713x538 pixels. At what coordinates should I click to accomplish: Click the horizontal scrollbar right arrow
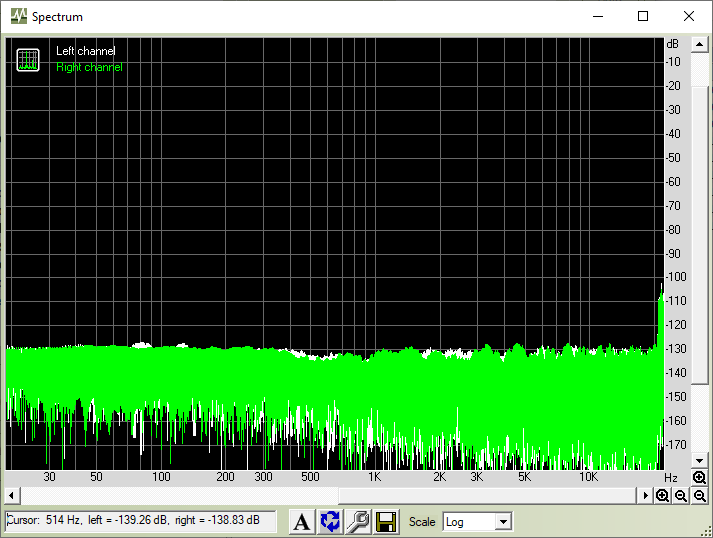click(646, 496)
